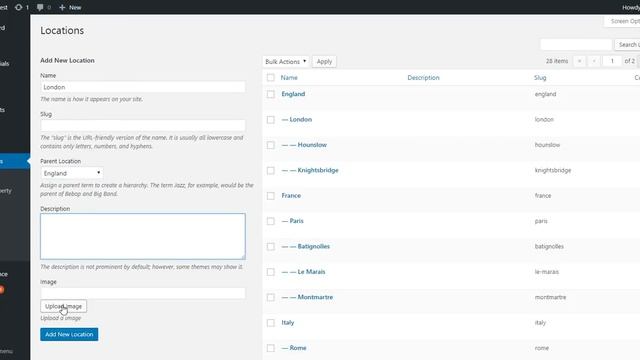This screenshot has width=640, height=360.
Task: Click the Howdy account menu in admin bar
Action: (x=631, y=7)
